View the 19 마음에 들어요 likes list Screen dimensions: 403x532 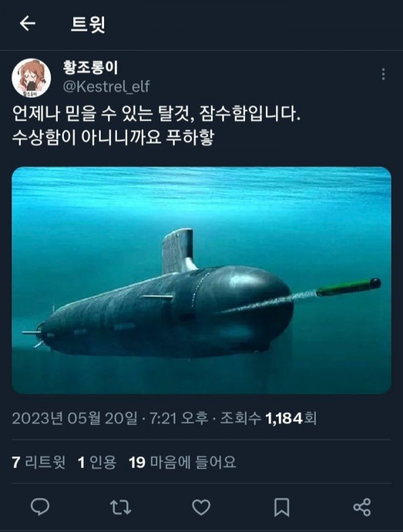click(182, 462)
